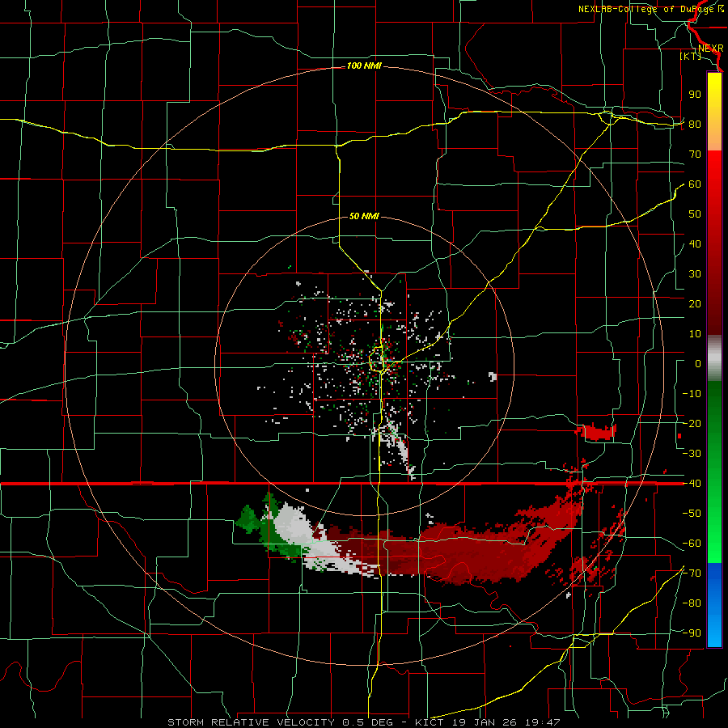Click the KICT 19 JAN 26 19:47 timestamp
728x728 pixels.
(x=488, y=722)
